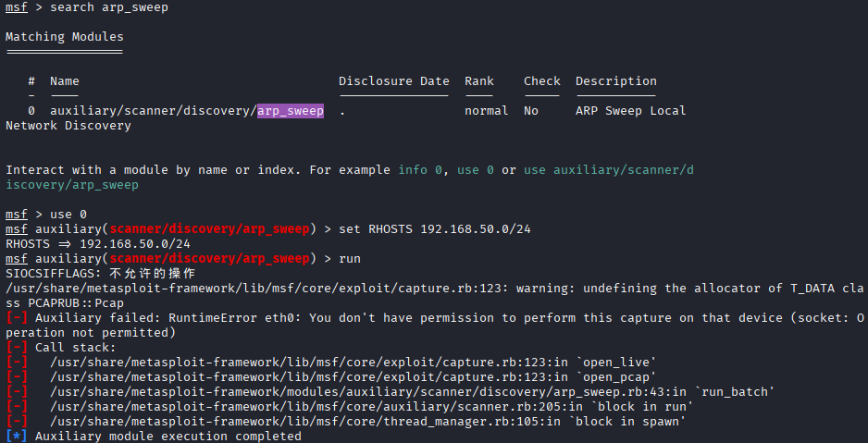Click the green 'info 0' example
The height and width of the screenshot is (443, 868).
(420, 170)
